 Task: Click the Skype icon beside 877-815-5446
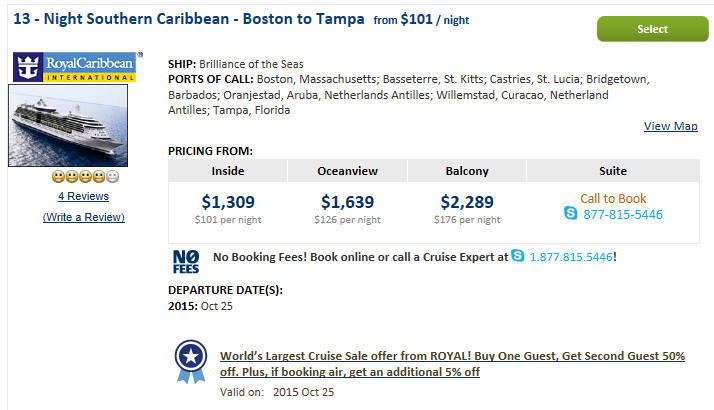point(571,213)
